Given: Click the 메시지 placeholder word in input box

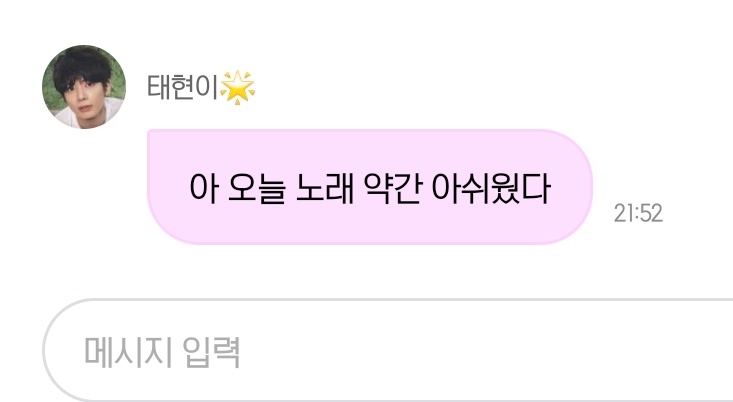Looking at the screenshot, I should [x=128, y=352].
